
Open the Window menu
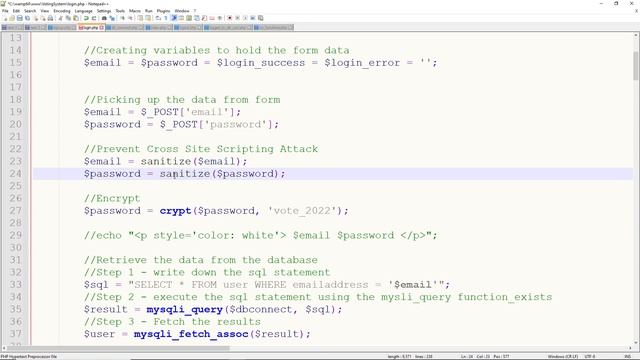tap(182, 11)
